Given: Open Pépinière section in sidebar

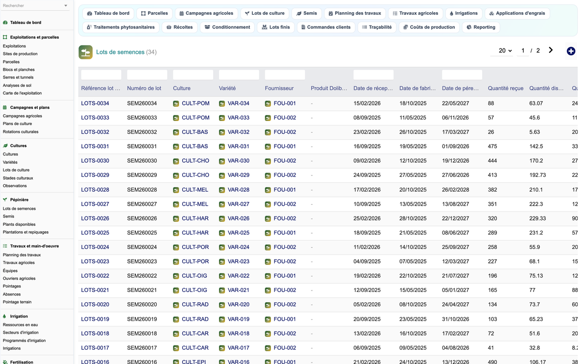Looking at the screenshot, I should [x=19, y=200].
